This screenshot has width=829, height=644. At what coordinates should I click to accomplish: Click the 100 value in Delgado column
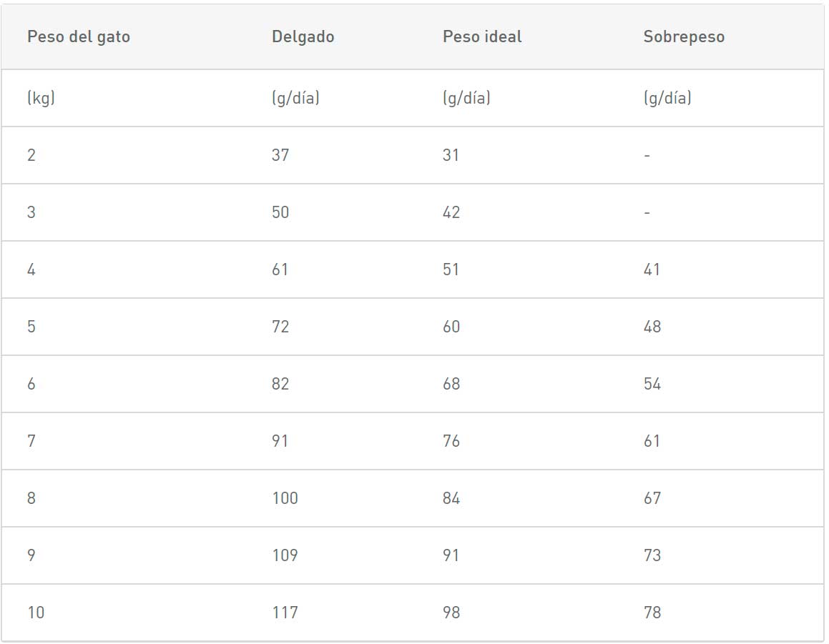click(x=285, y=498)
